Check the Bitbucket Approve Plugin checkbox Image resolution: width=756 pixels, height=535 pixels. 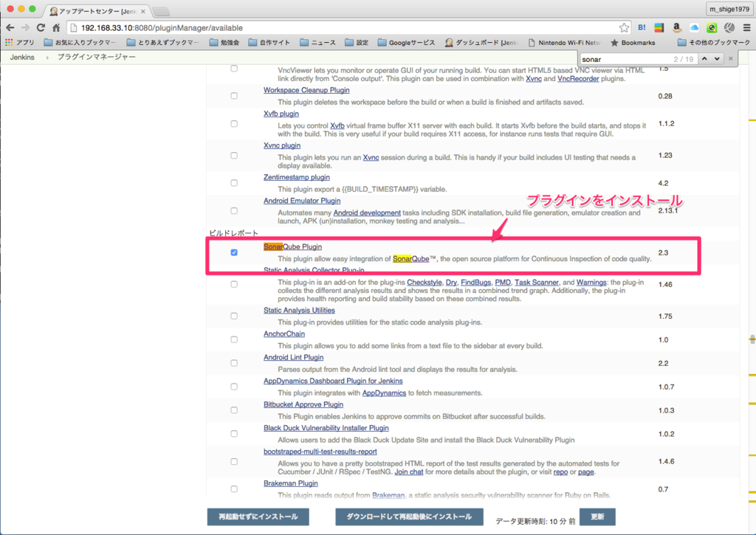pyautogui.click(x=234, y=410)
